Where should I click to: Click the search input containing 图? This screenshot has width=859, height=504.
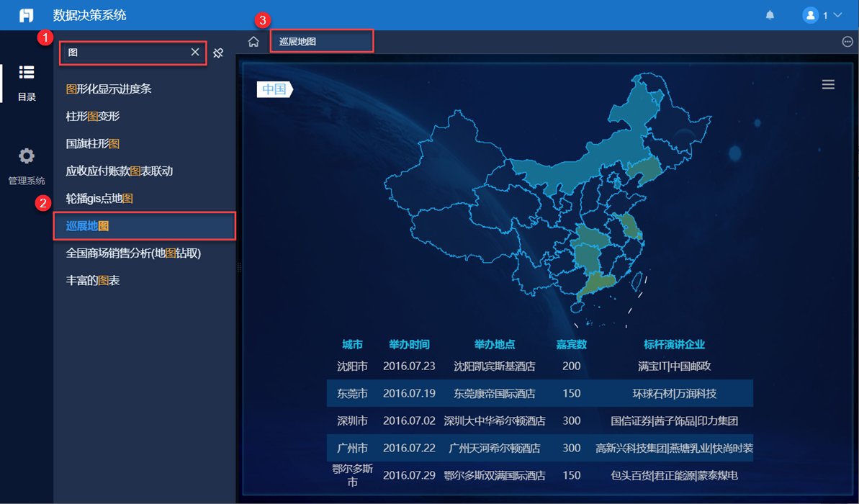click(x=133, y=53)
